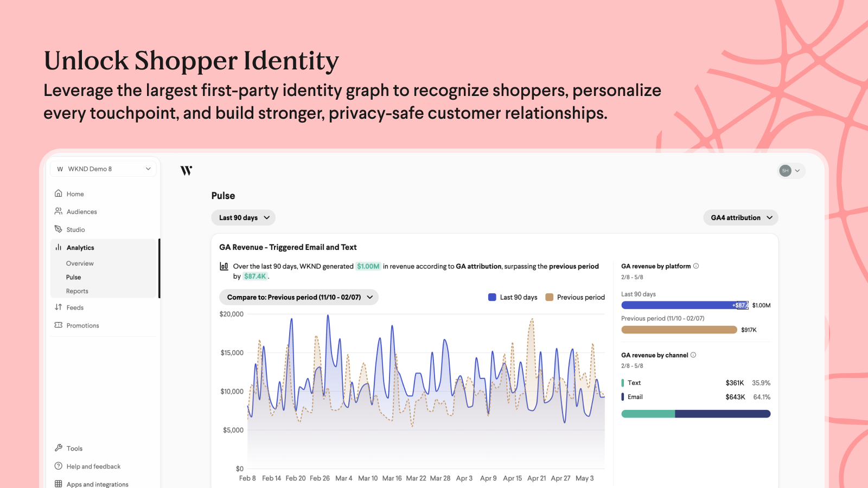Open the Last 90 days date dropdown

coord(243,217)
